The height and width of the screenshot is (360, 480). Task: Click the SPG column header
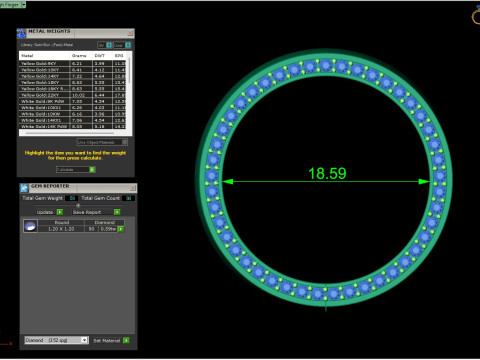coord(119,56)
